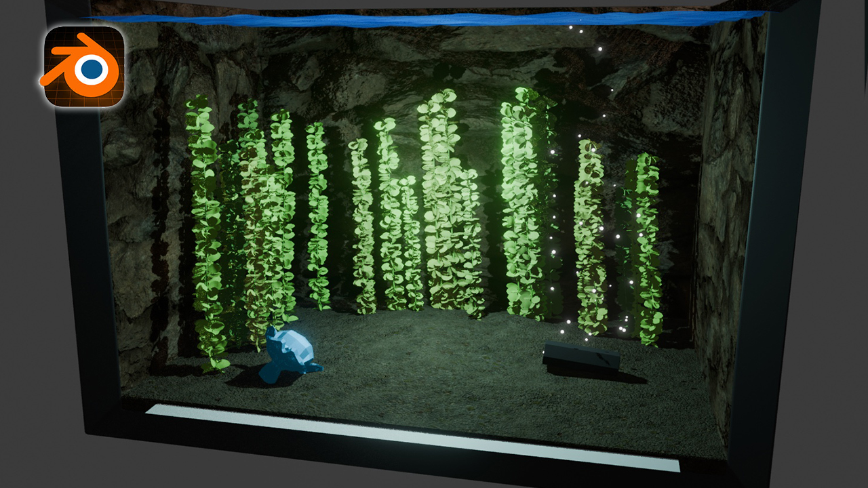868x488 pixels.
Task: Click the blue eye center of the Blender logo
Action: point(92,69)
